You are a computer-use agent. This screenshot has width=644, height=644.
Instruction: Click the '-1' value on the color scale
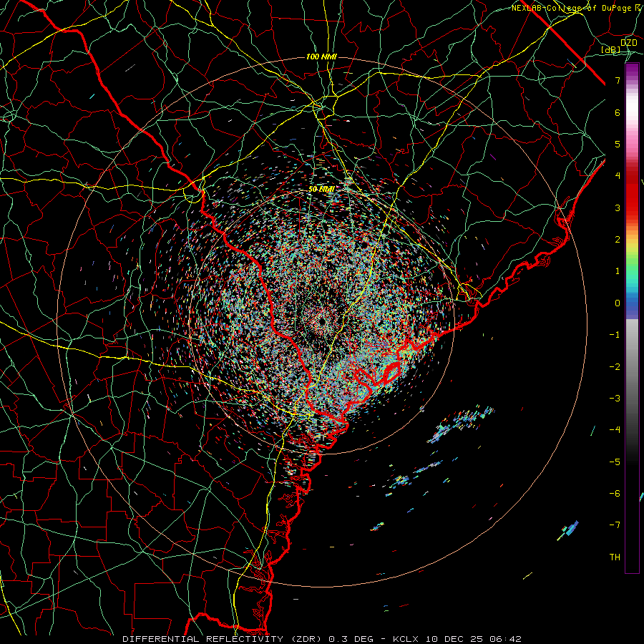point(615,335)
